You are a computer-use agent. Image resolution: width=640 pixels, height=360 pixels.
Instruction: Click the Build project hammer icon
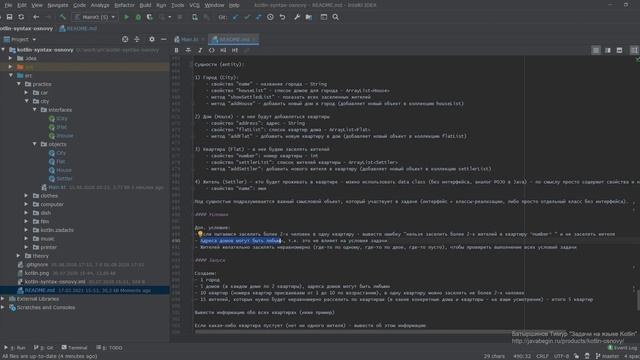[62, 17]
